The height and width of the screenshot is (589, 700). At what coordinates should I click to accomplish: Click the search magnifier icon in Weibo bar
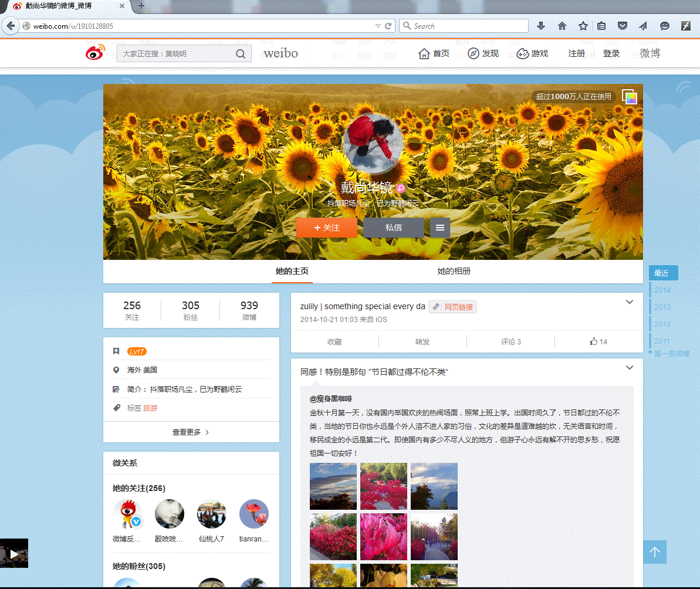tap(241, 54)
